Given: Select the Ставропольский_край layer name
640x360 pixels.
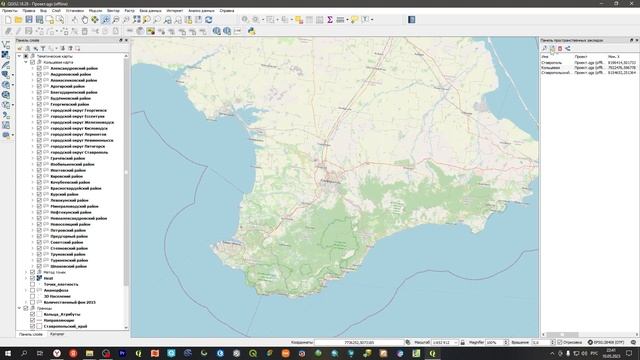Looking at the screenshot, I should tap(65, 327).
